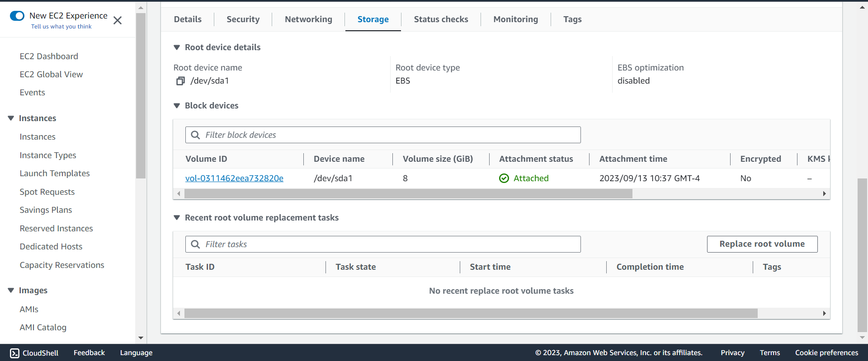The height and width of the screenshot is (361, 868).
Task: Collapse the Images sidebar group
Action: (11, 291)
